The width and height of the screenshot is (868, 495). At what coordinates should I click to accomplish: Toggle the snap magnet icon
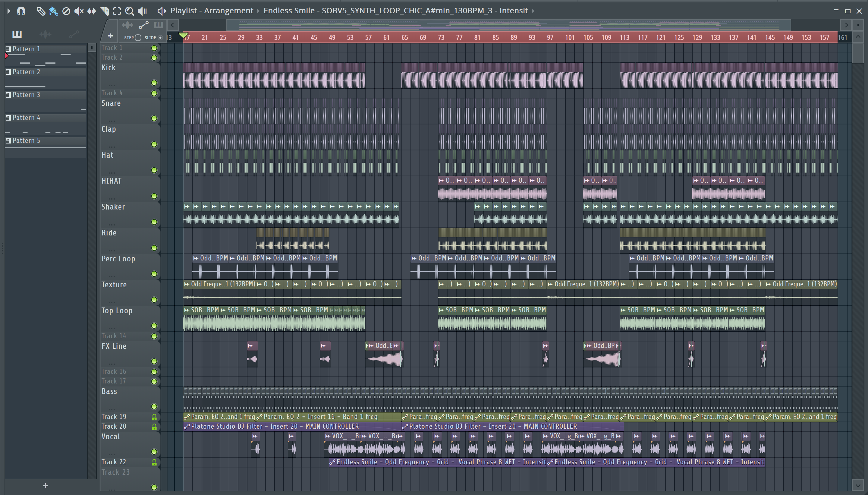[x=21, y=11]
